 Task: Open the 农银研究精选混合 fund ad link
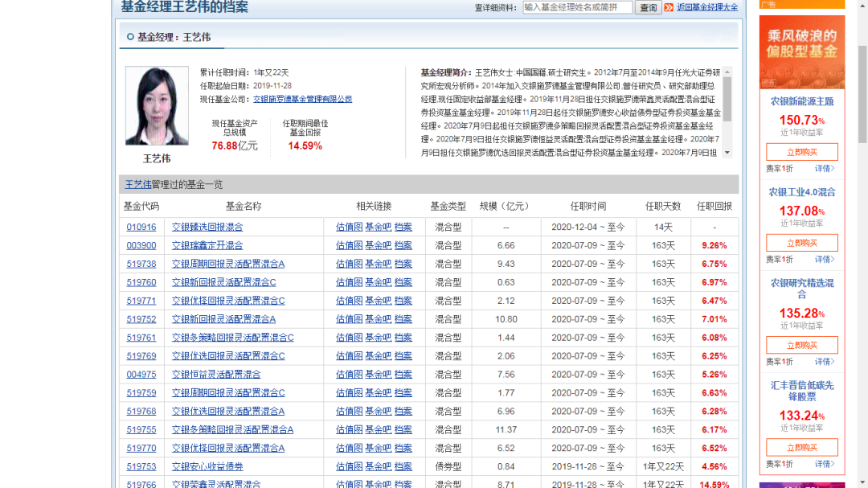[802, 289]
